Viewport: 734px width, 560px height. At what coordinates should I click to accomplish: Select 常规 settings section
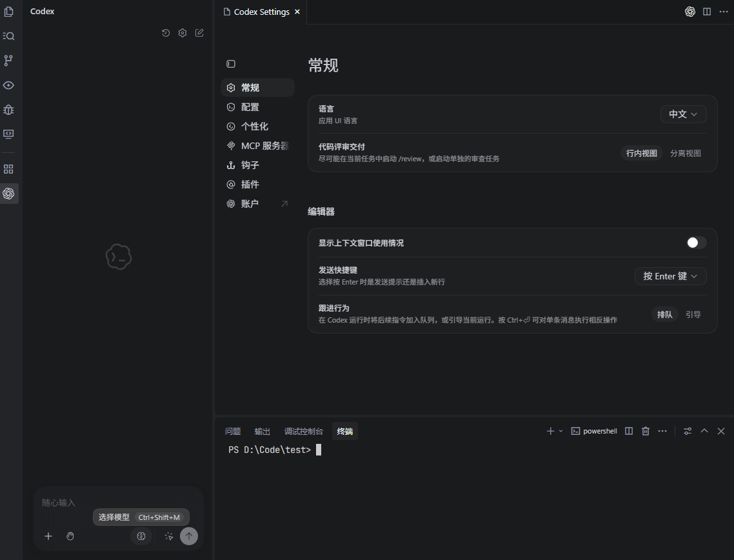pyautogui.click(x=257, y=88)
